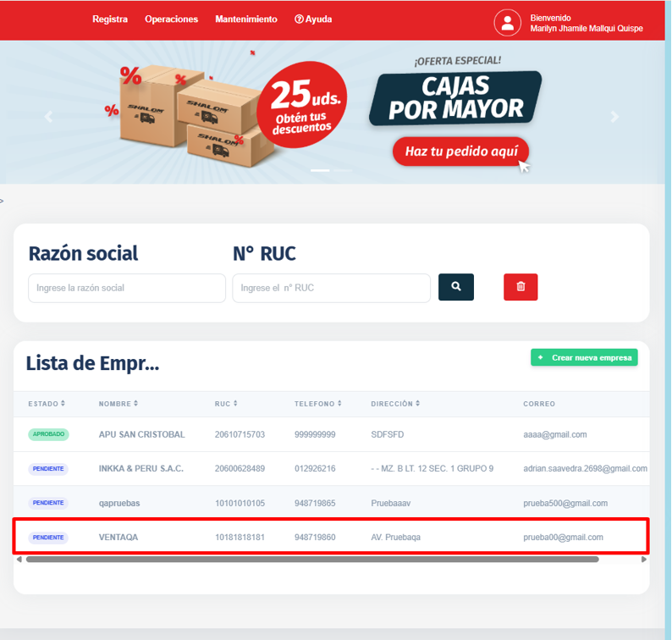The height and width of the screenshot is (640, 672).
Task: Sort list by Estado column
Action: coord(47,404)
